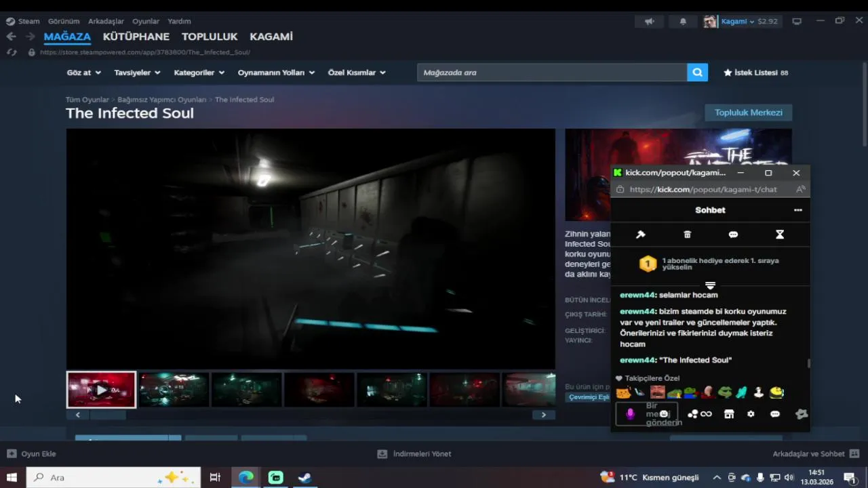
Task: Advance the thumbnail strip right arrow
Action: click(x=543, y=415)
